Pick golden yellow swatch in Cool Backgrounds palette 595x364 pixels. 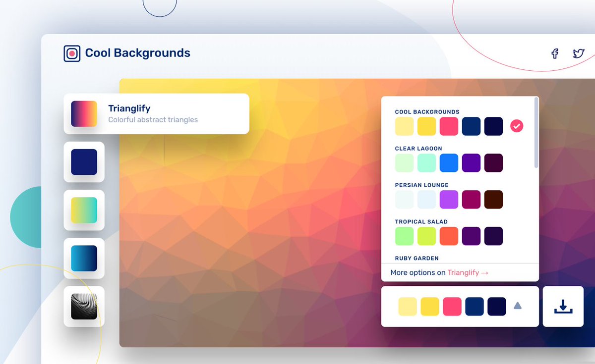(x=427, y=126)
